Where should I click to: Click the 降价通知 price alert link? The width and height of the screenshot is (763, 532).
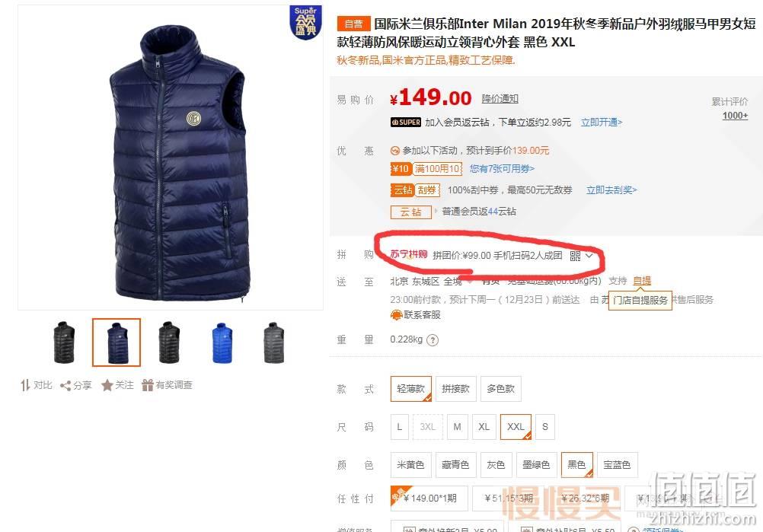click(x=500, y=99)
